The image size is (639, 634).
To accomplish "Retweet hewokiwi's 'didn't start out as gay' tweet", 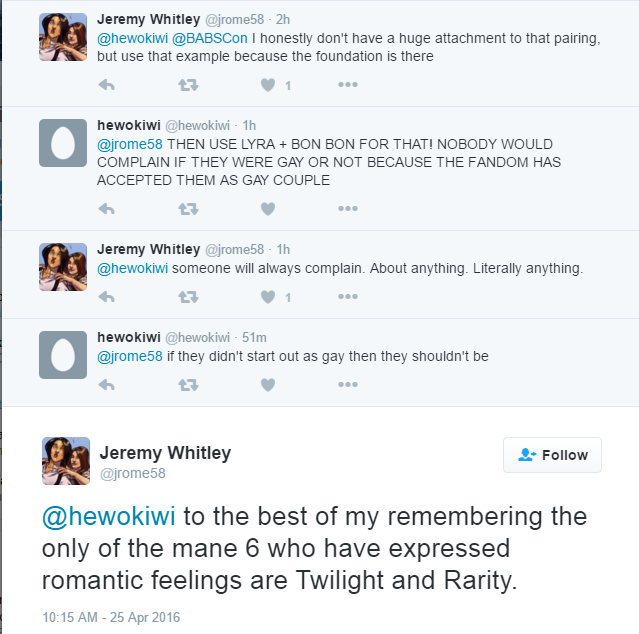I will coord(187,384).
